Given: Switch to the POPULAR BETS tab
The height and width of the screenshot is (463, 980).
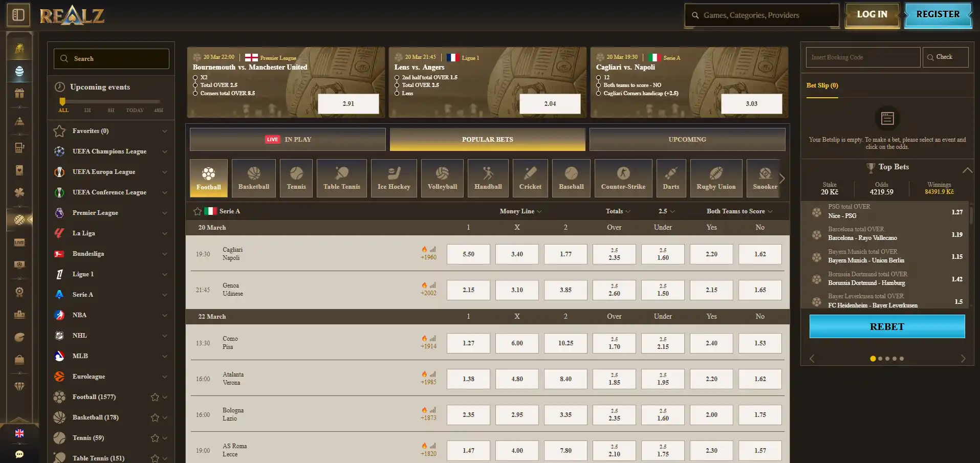Looking at the screenshot, I should coord(487,139).
